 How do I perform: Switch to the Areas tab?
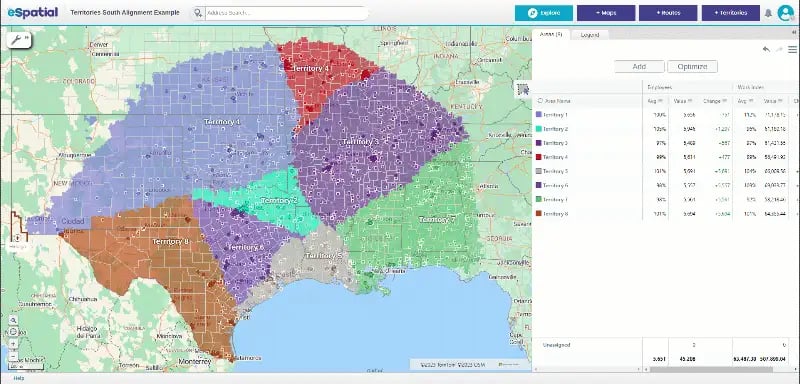pyautogui.click(x=551, y=34)
